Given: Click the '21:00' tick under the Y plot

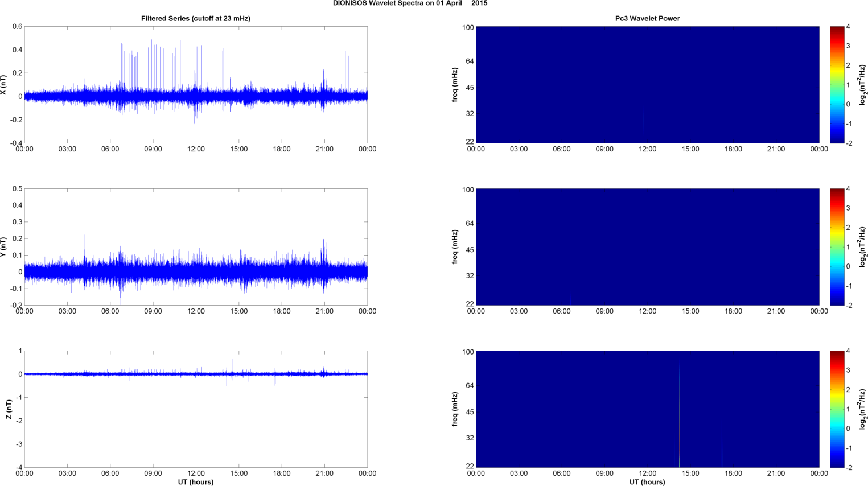Looking at the screenshot, I should pos(324,311).
